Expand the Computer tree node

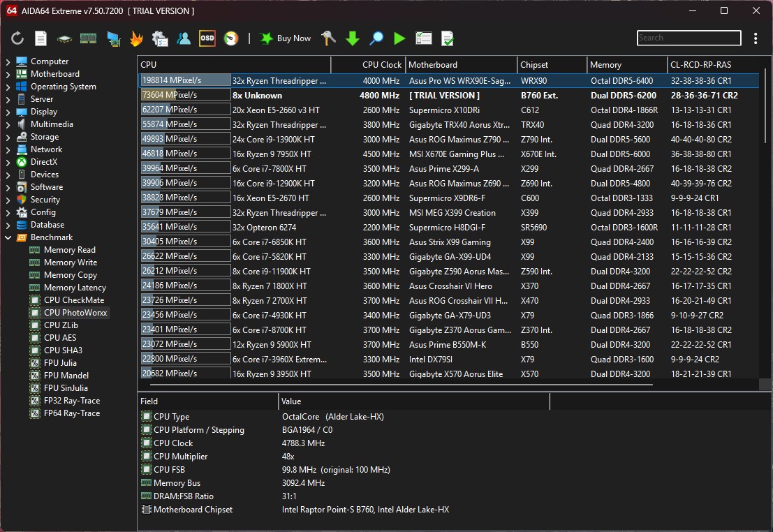coord(8,61)
